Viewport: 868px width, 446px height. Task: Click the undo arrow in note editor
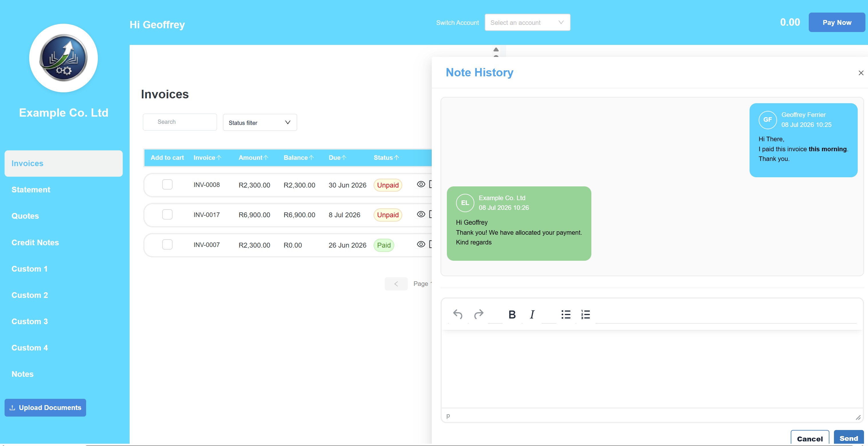[457, 314]
